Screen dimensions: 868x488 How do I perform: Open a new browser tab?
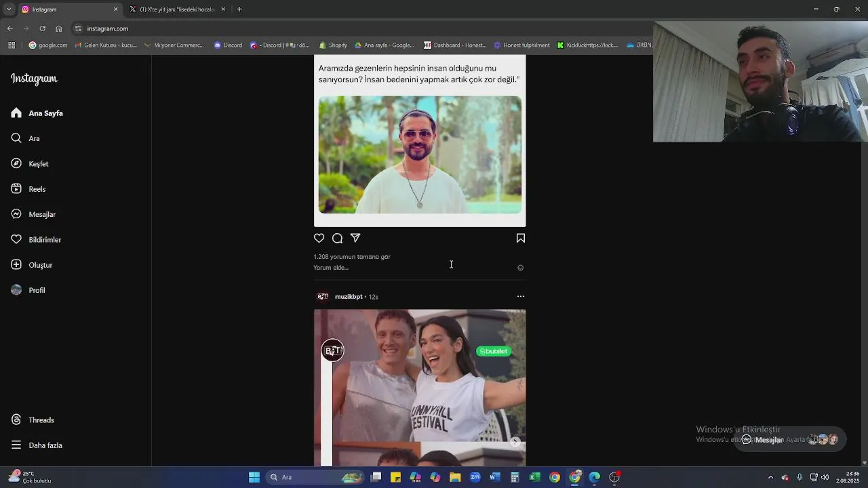coord(239,9)
